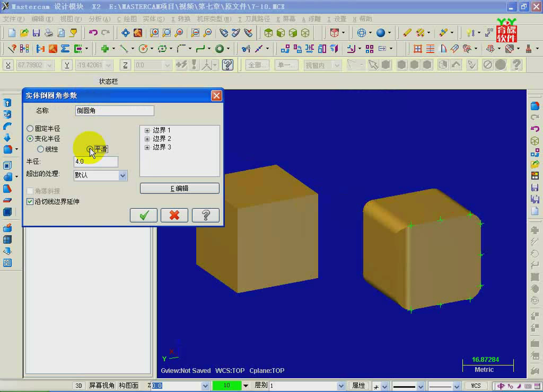Select the 固定半径 radio button
This screenshot has height=392, width=543.
[x=30, y=129]
